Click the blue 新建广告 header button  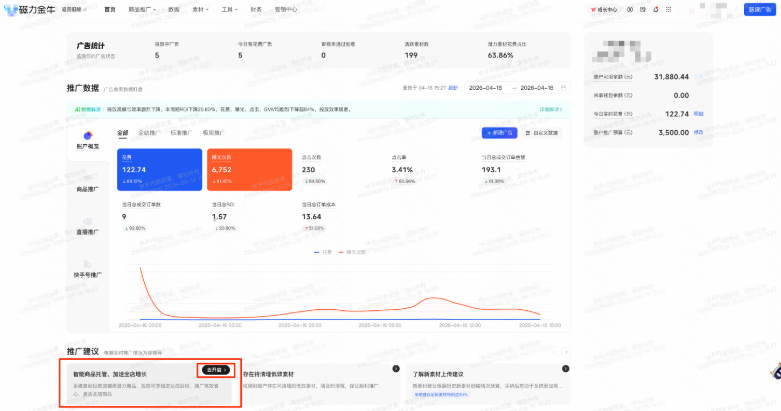[x=760, y=9]
